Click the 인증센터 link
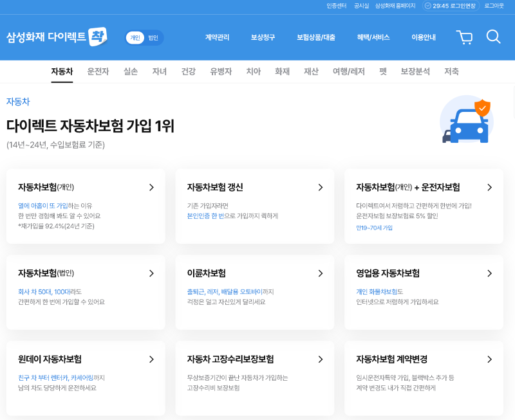This screenshot has height=420, width=515. (x=336, y=6)
